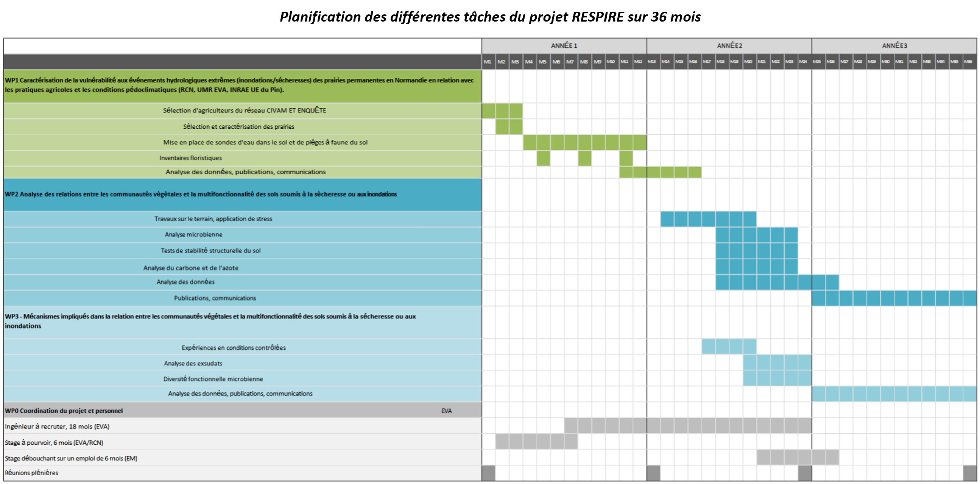The height and width of the screenshot is (484, 980).
Task: Select the WP2 Analyse des relations heading
Action: point(243,194)
